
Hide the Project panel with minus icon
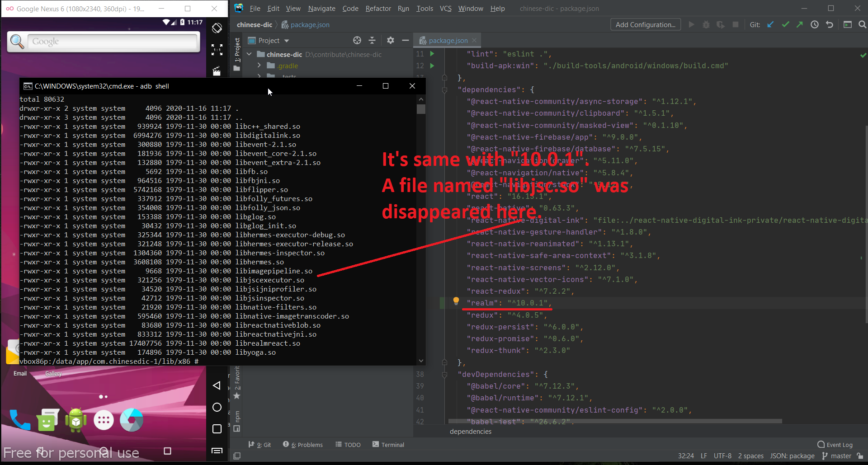click(406, 41)
